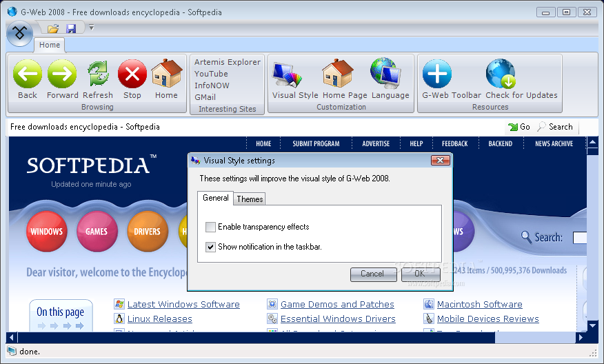Close the Visual Style settings dialog

coord(441,160)
